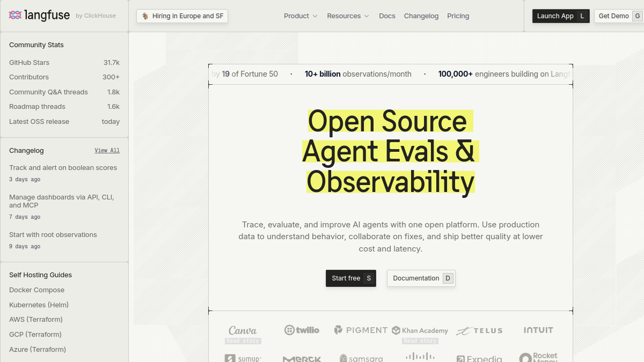Click '31.7k' GitHub stars value
The height and width of the screenshot is (362, 644).
click(112, 63)
